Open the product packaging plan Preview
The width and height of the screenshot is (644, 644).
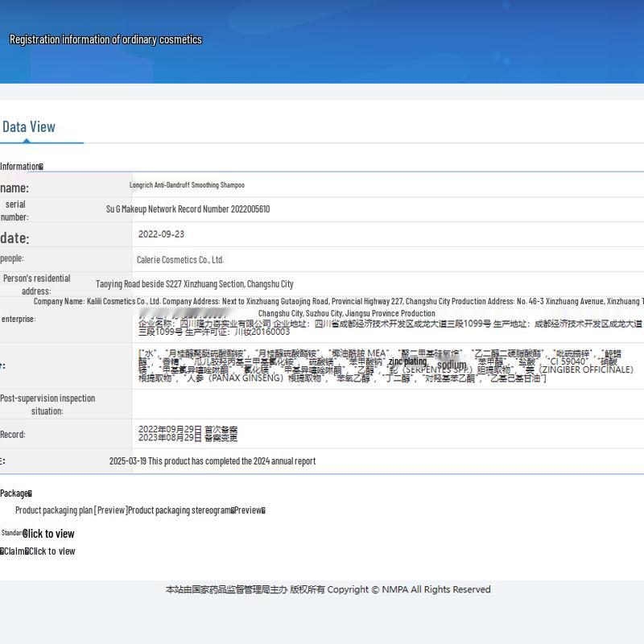click(x=111, y=510)
